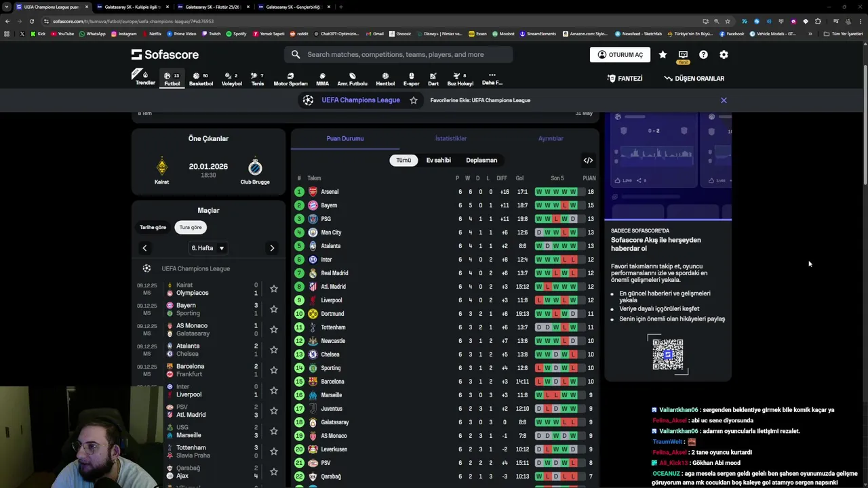Open the Trendler section icon
This screenshot has width=868, height=488.
145,77
